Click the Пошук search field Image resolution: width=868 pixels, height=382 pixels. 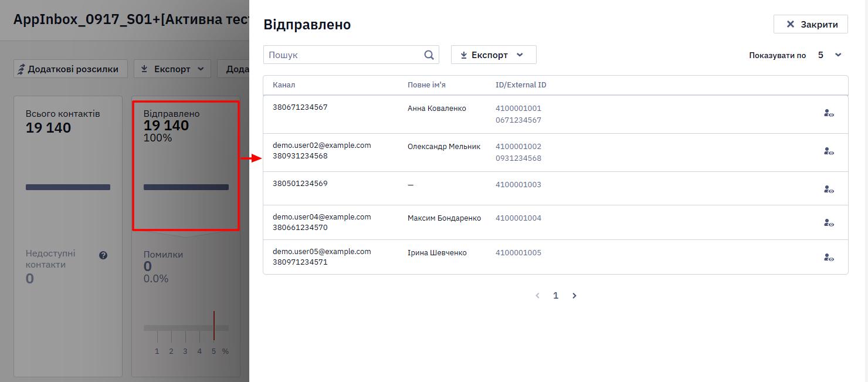(x=351, y=55)
